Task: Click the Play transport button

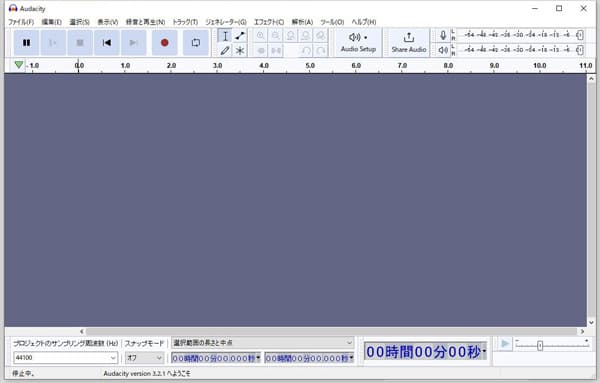Action: coord(53,42)
